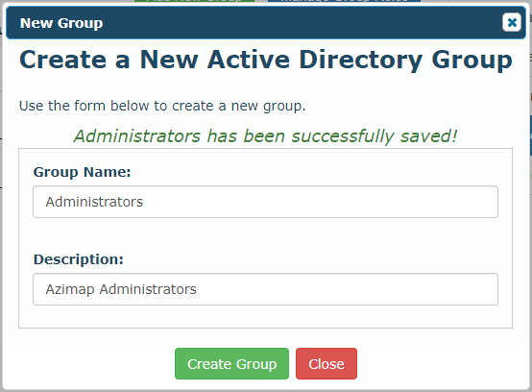Viewport: 532px width, 392px height.
Task: Click the Group Name label
Action: coord(82,172)
